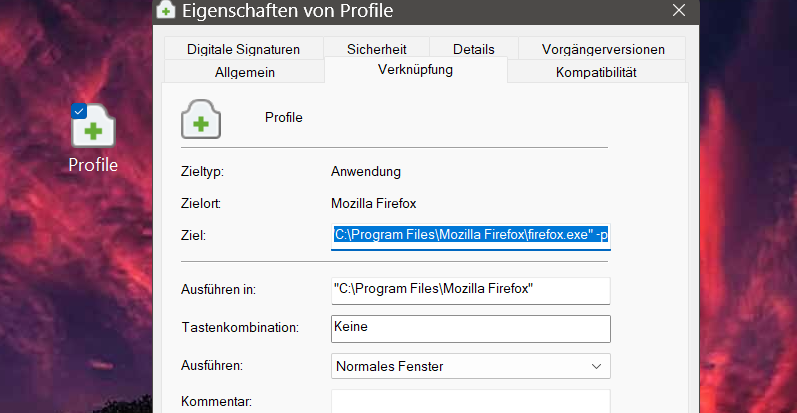Click the Ausführen in path field
The width and height of the screenshot is (797, 413).
(x=471, y=289)
